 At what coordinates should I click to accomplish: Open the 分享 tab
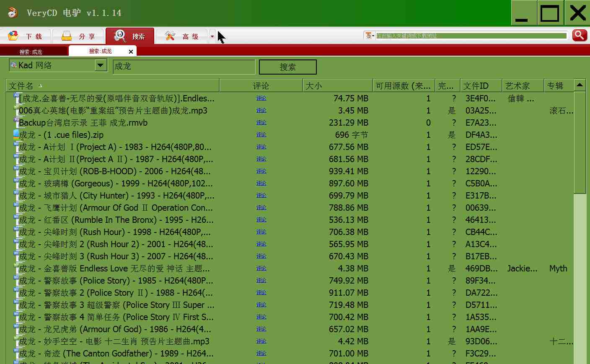pyautogui.click(x=78, y=36)
